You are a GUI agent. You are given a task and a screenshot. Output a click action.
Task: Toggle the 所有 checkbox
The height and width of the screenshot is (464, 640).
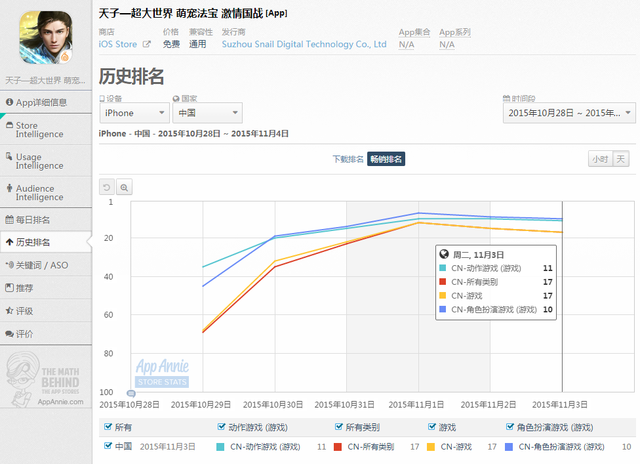tap(108, 427)
